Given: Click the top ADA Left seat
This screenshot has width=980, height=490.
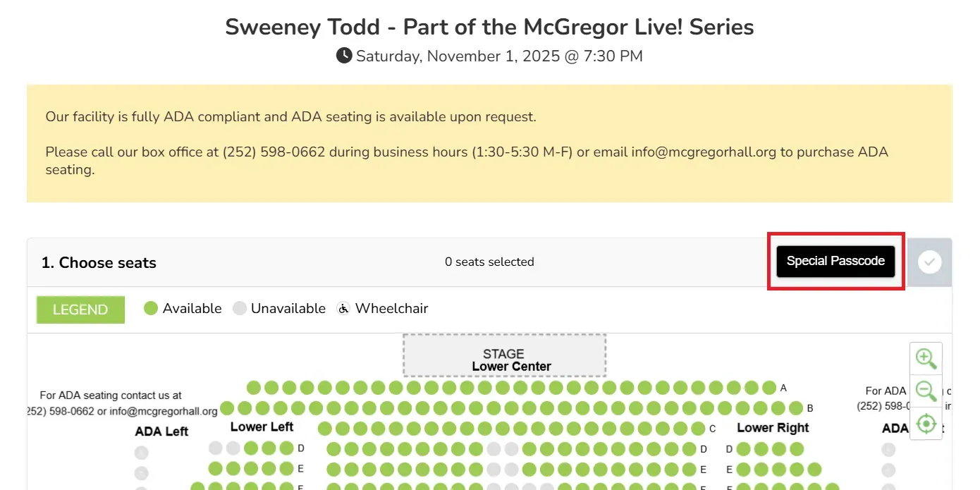Looking at the screenshot, I should point(142,453).
